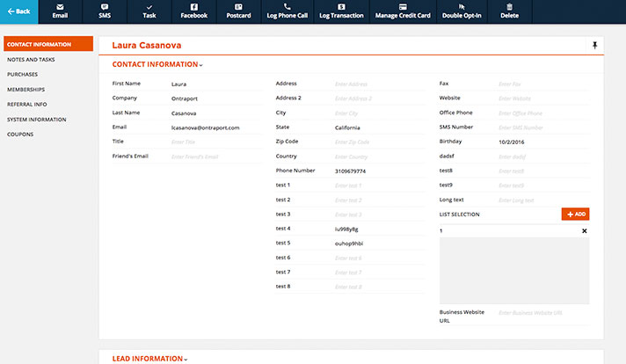
Task: Click the dadsf field
Action: click(x=543, y=157)
